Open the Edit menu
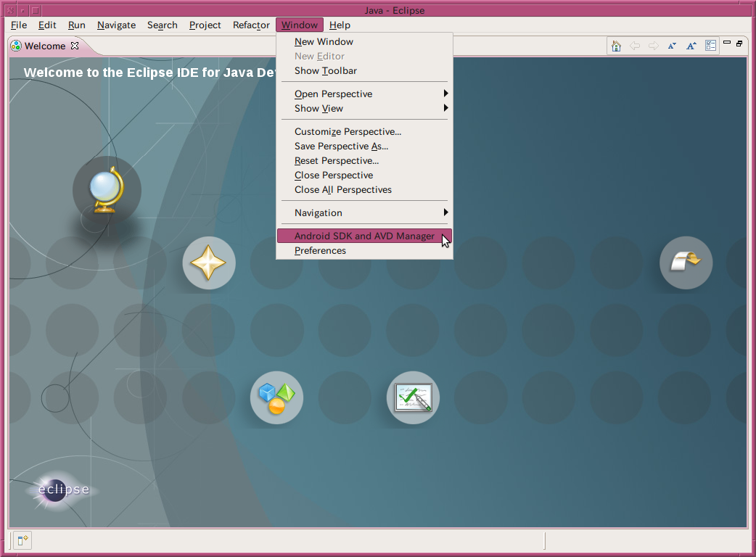Screen dimensions: 756x557 (47, 25)
